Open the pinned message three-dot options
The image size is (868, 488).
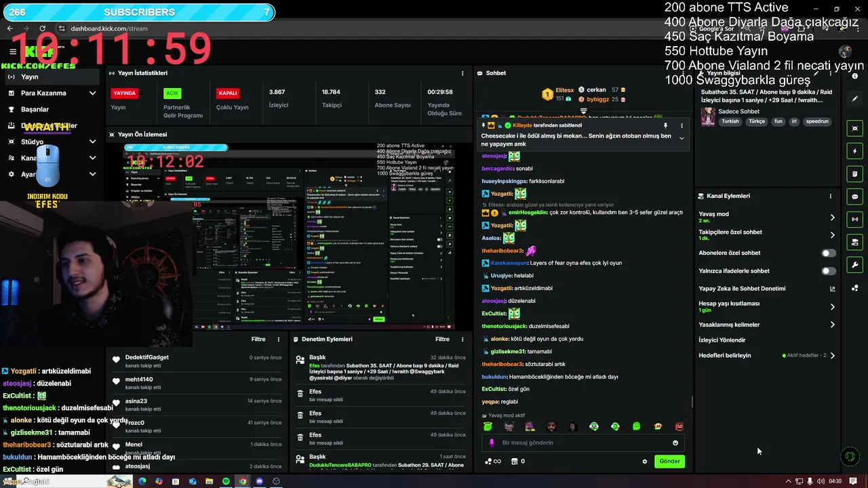pyautogui.click(x=682, y=125)
